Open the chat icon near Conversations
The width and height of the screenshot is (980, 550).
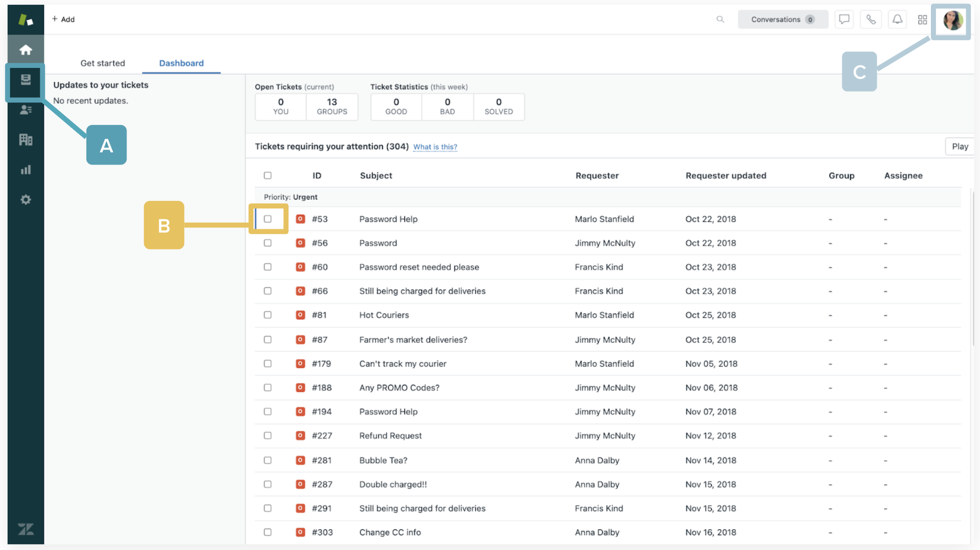pos(844,19)
